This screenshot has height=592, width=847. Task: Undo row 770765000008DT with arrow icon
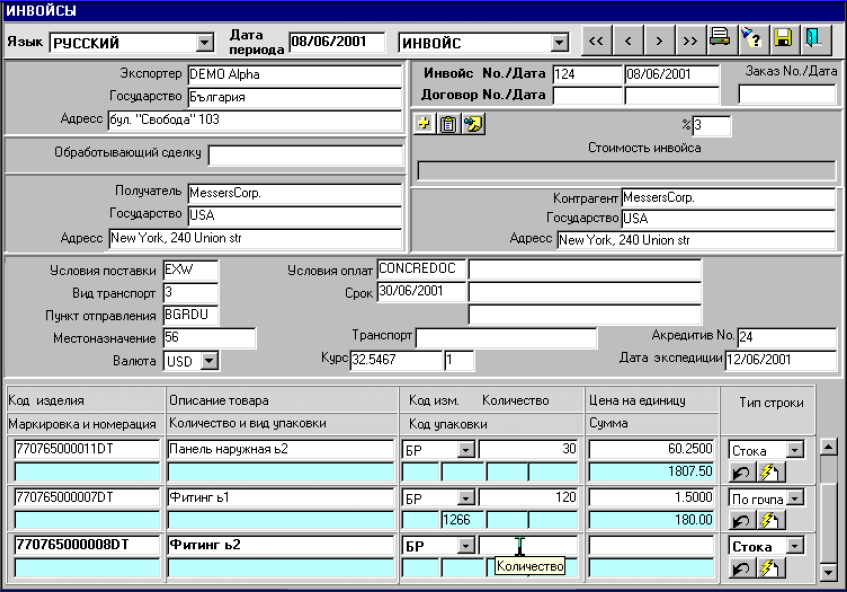coord(742,568)
